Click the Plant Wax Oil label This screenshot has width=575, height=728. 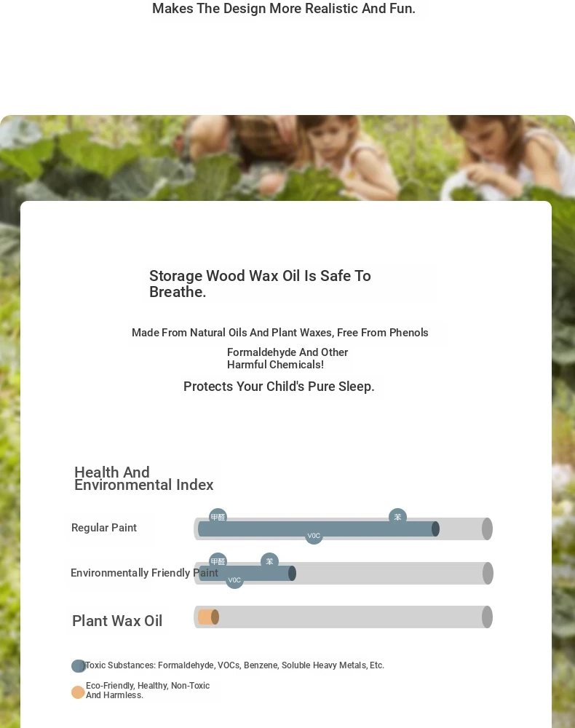[117, 621]
